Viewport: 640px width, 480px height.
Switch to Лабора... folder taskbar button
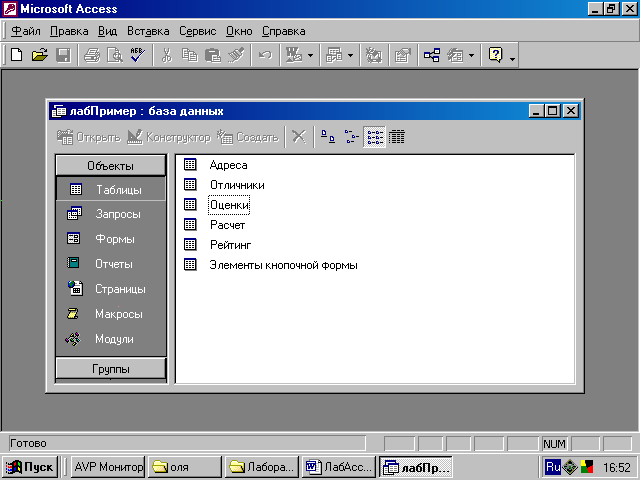click(262, 467)
